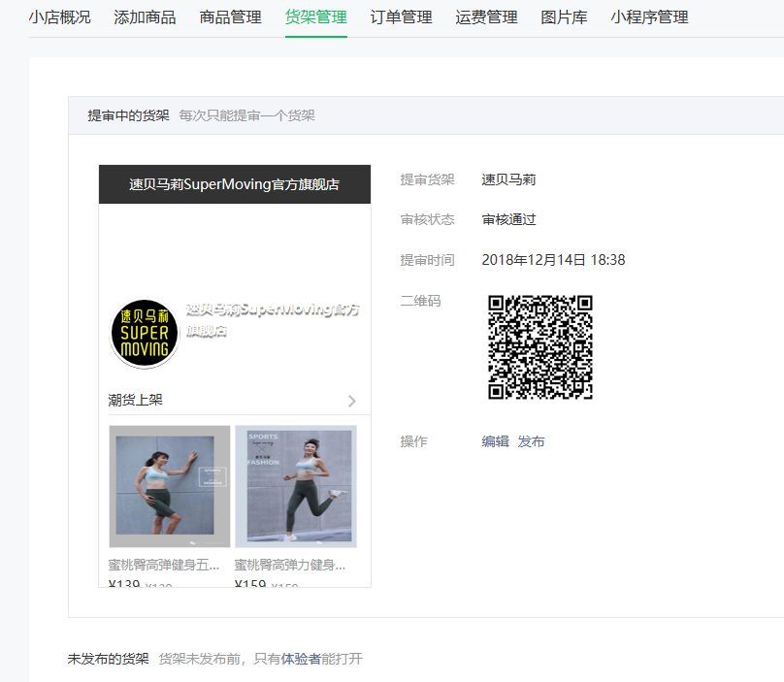Click the 潮货上架 section title
The image size is (784, 682).
136,400
